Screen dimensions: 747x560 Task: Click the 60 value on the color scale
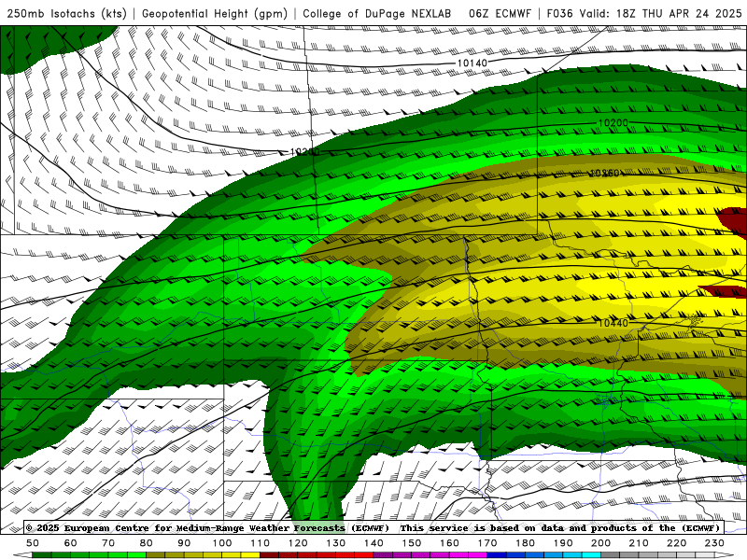coord(71,543)
